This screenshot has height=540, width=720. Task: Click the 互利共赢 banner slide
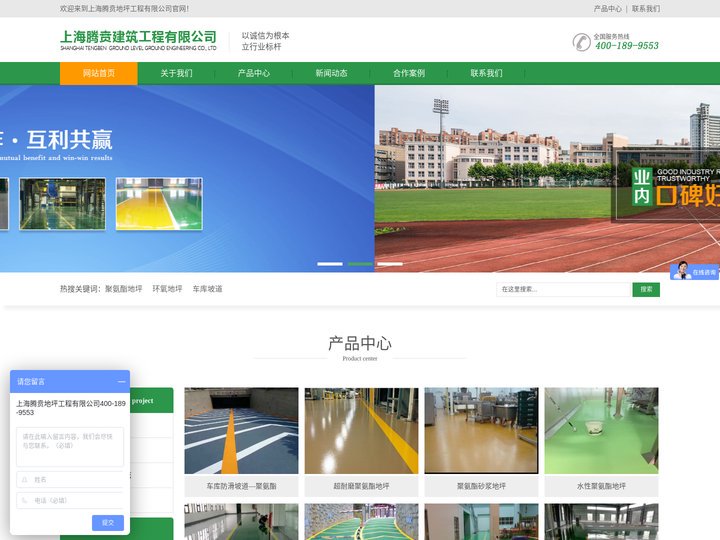(187, 179)
